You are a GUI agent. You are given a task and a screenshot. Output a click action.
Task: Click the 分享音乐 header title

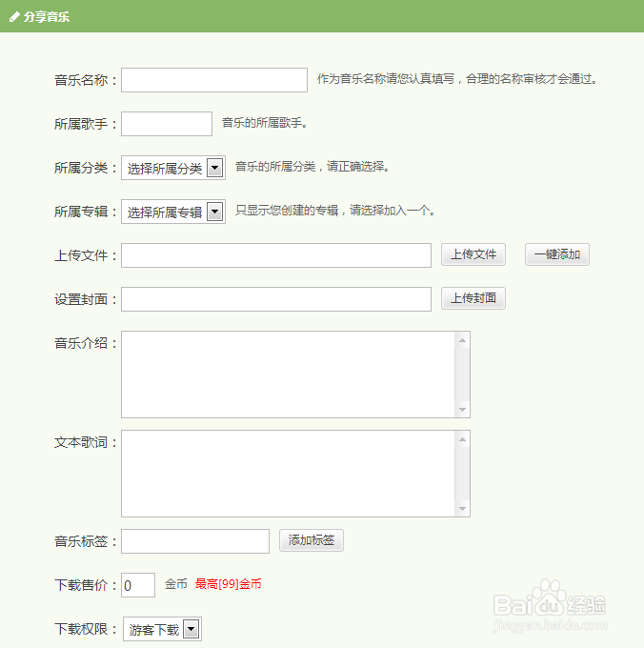[x=47, y=17]
